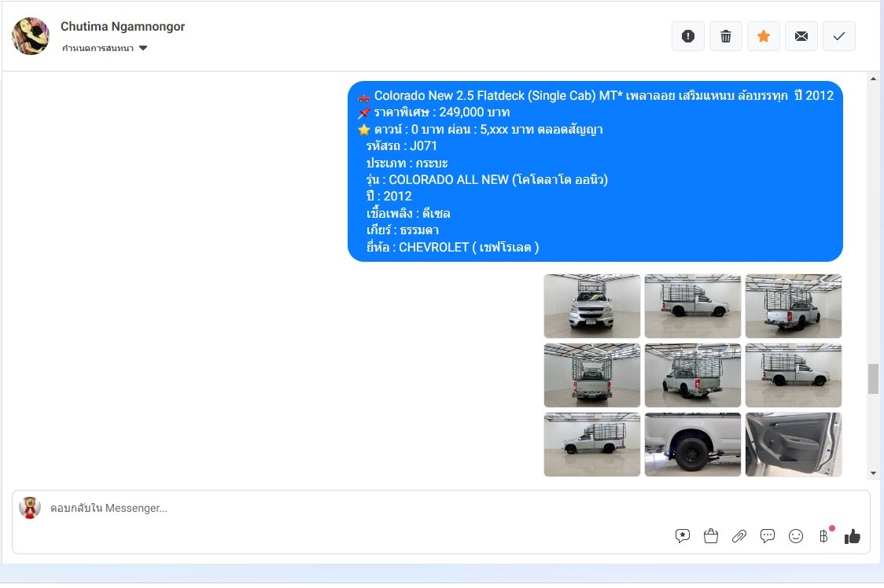Open top-middle side view truck photo
This screenshot has width=884, height=588.
click(x=692, y=306)
